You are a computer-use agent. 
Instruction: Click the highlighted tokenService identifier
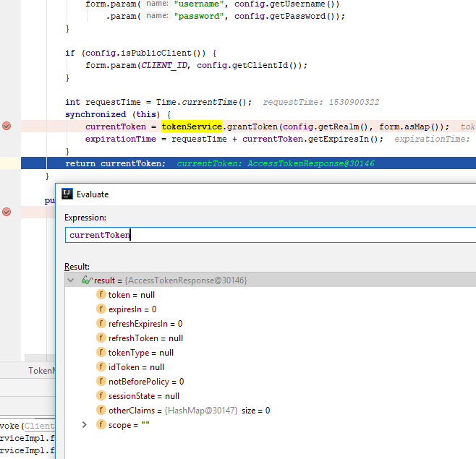[192, 126]
